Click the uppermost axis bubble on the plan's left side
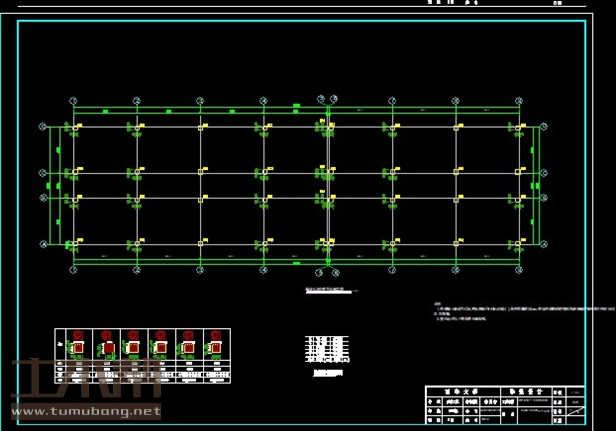This screenshot has height=431, width=616. (x=42, y=127)
